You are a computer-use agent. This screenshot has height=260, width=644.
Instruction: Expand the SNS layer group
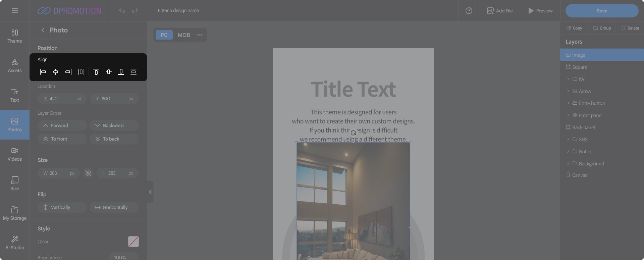tap(568, 140)
